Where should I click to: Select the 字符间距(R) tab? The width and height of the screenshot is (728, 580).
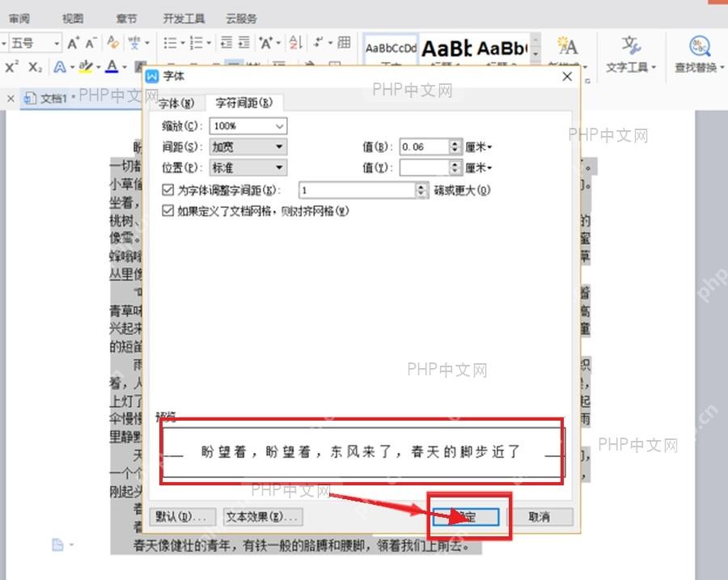coord(244,103)
